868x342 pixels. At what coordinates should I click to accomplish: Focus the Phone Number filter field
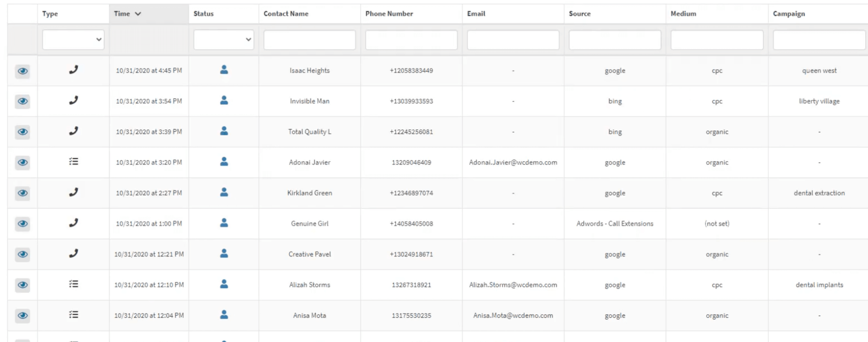pos(411,39)
